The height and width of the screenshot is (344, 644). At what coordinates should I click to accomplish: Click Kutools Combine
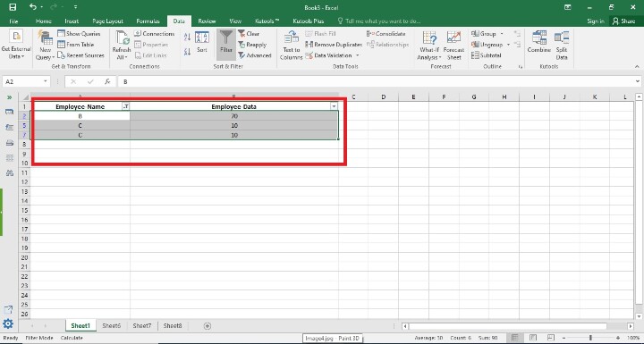(x=539, y=42)
